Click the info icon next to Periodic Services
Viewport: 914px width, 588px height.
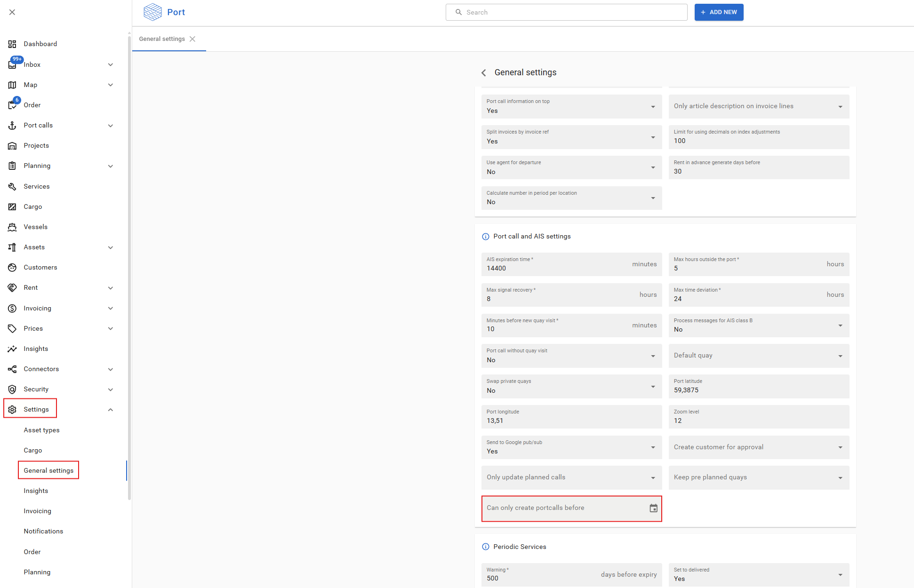485,547
